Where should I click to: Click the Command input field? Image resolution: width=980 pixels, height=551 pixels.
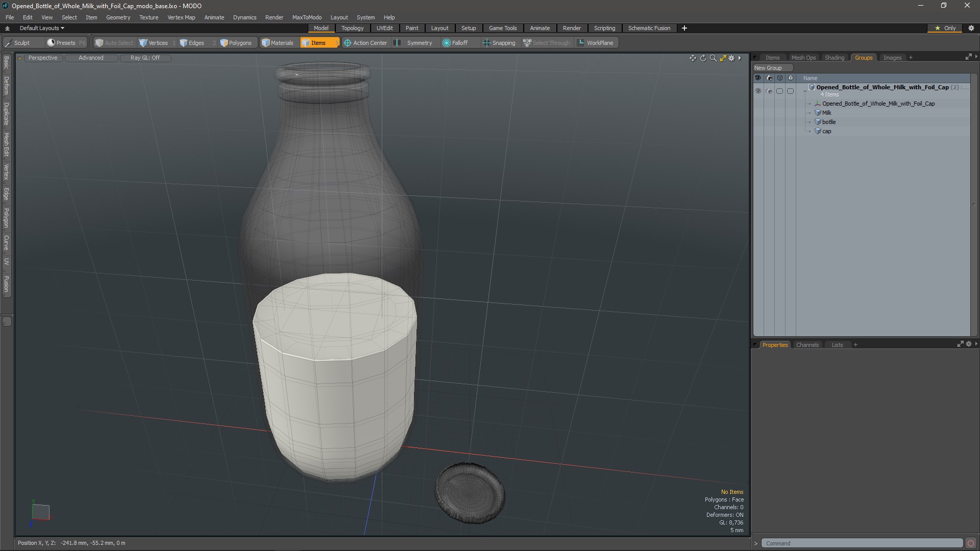(x=862, y=543)
